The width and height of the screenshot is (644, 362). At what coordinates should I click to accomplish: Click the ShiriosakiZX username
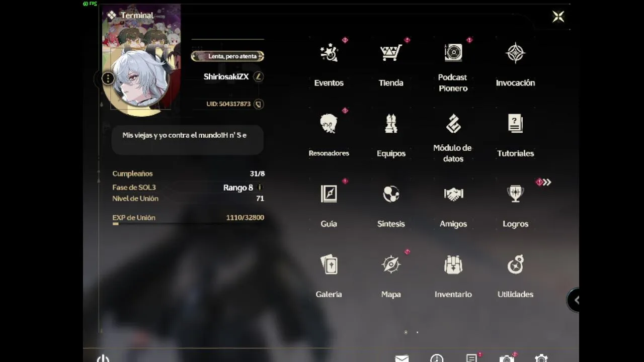(226, 76)
